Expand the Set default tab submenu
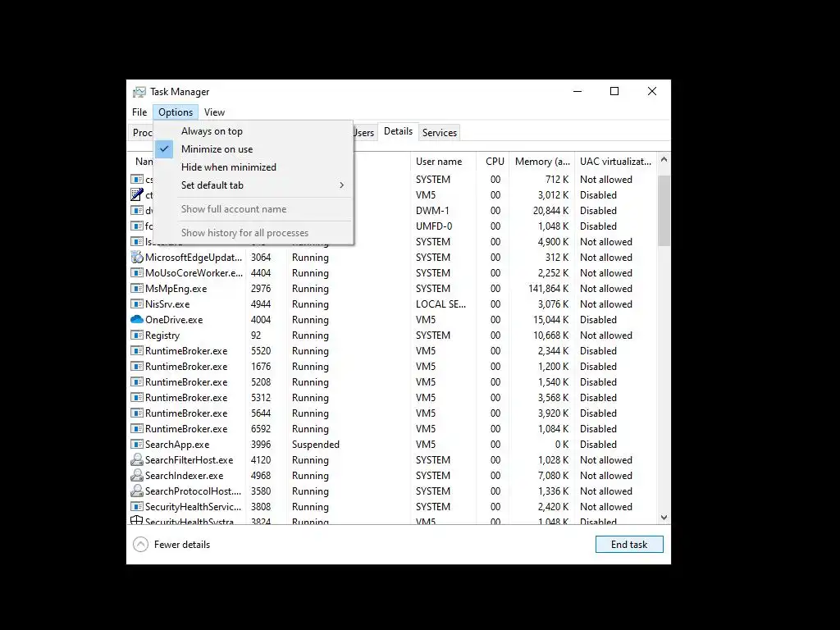The height and width of the screenshot is (630, 840). (253, 185)
